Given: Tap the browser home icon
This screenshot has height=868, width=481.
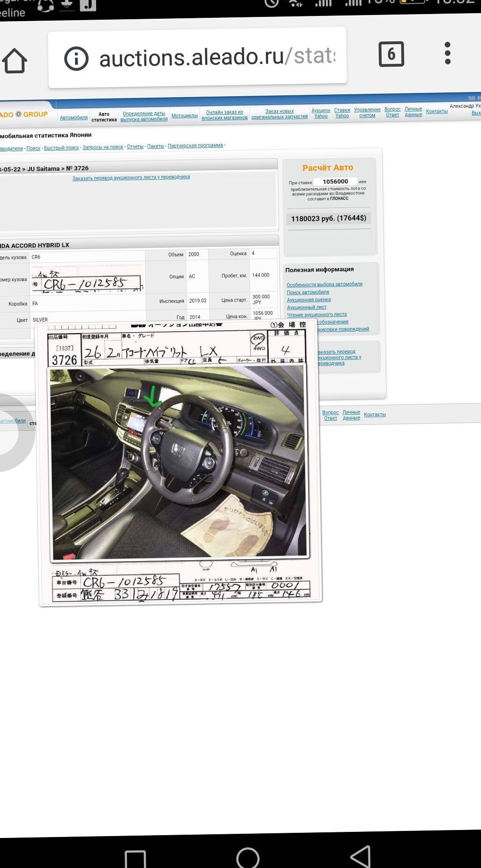Looking at the screenshot, I should [15, 61].
